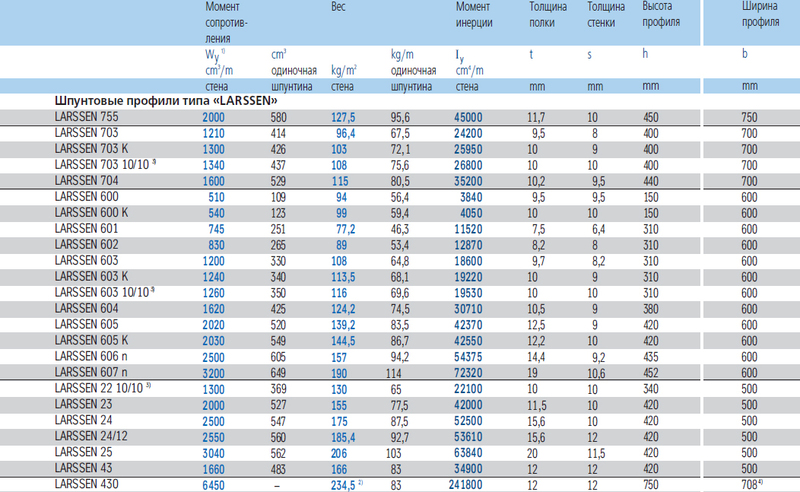Click the Момент сопротивления column header

click(x=226, y=22)
